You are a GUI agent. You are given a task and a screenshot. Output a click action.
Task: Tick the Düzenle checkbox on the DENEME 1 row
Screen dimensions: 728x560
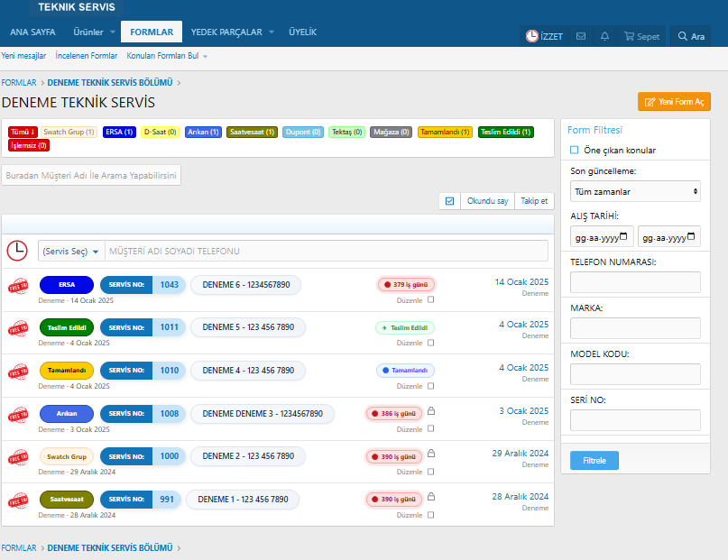click(x=431, y=515)
